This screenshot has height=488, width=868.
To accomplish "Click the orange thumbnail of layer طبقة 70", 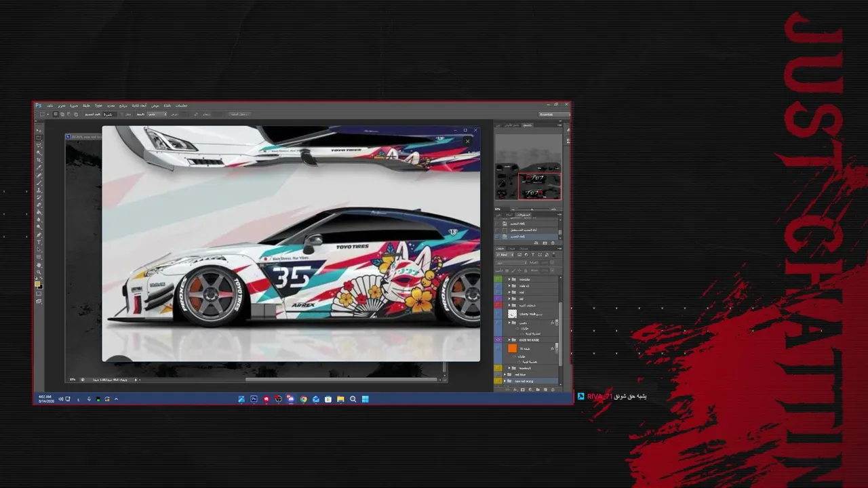I will pyautogui.click(x=512, y=348).
